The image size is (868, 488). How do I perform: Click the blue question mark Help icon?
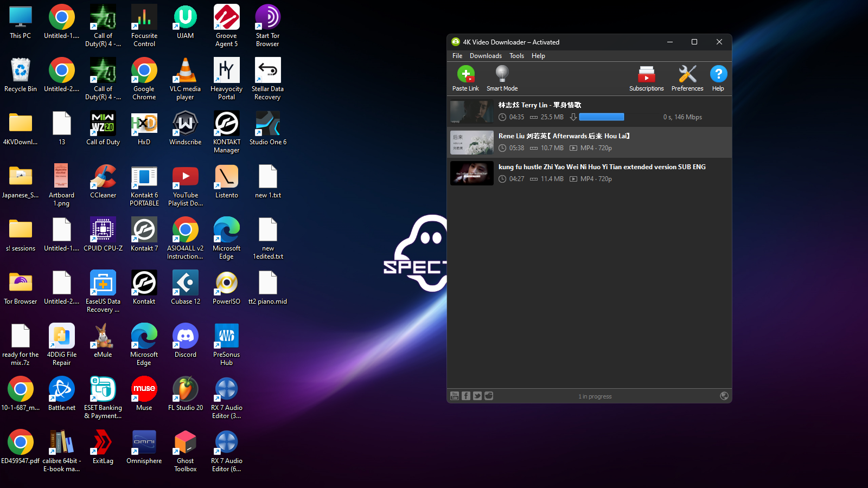(718, 79)
